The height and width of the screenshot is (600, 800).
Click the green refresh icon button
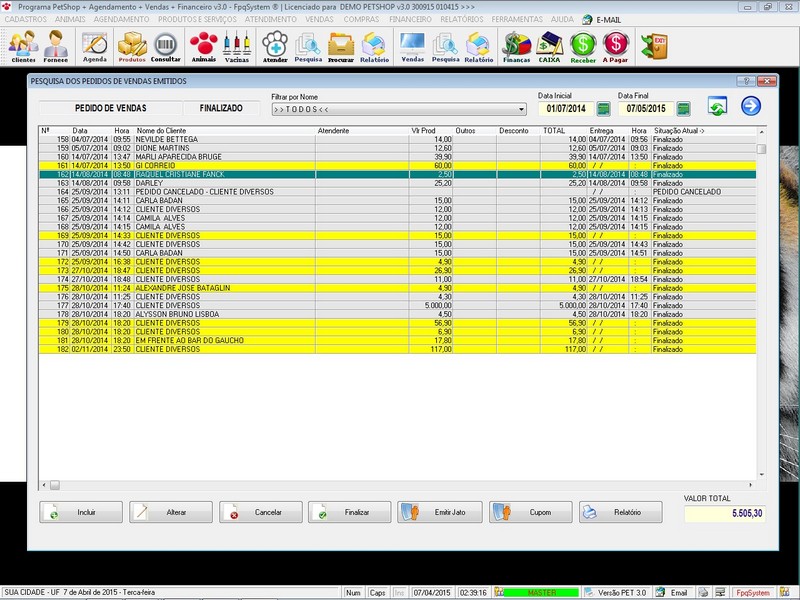click(717, 108)
